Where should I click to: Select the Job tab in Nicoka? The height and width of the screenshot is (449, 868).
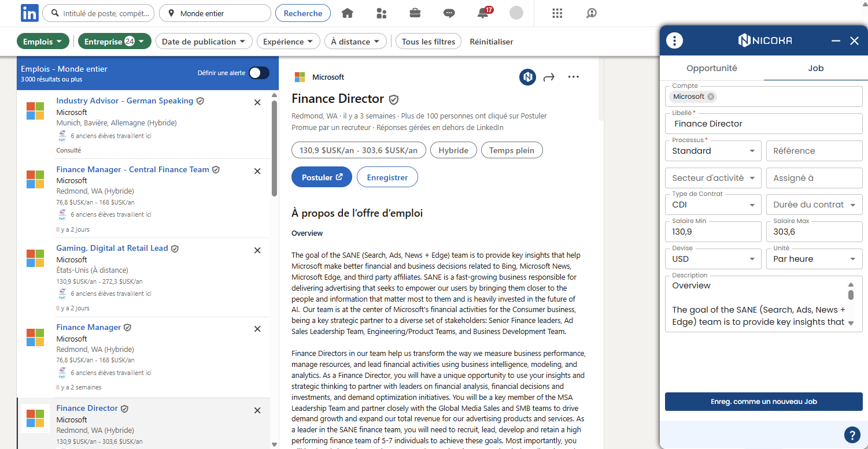[815, 68]
